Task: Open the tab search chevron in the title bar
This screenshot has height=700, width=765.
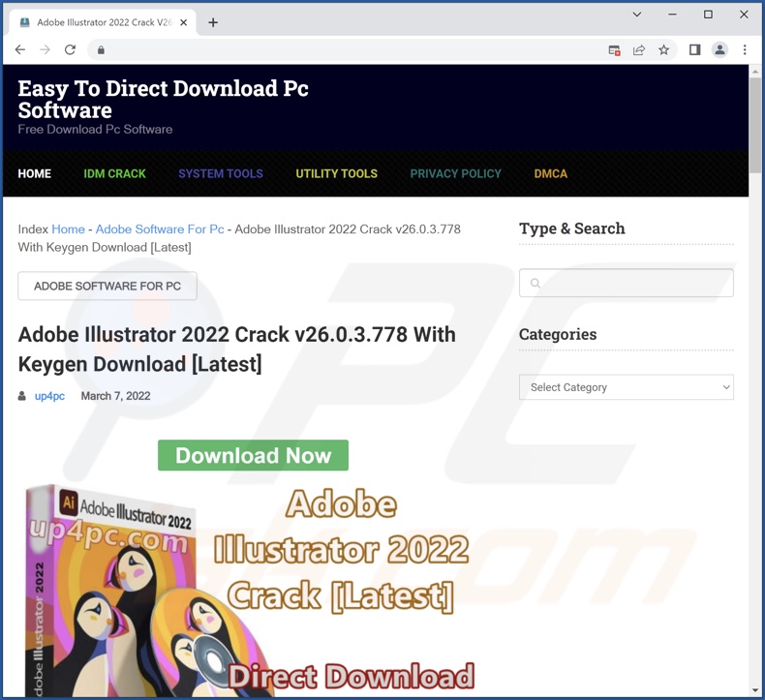Action: (x=636, y=15)
